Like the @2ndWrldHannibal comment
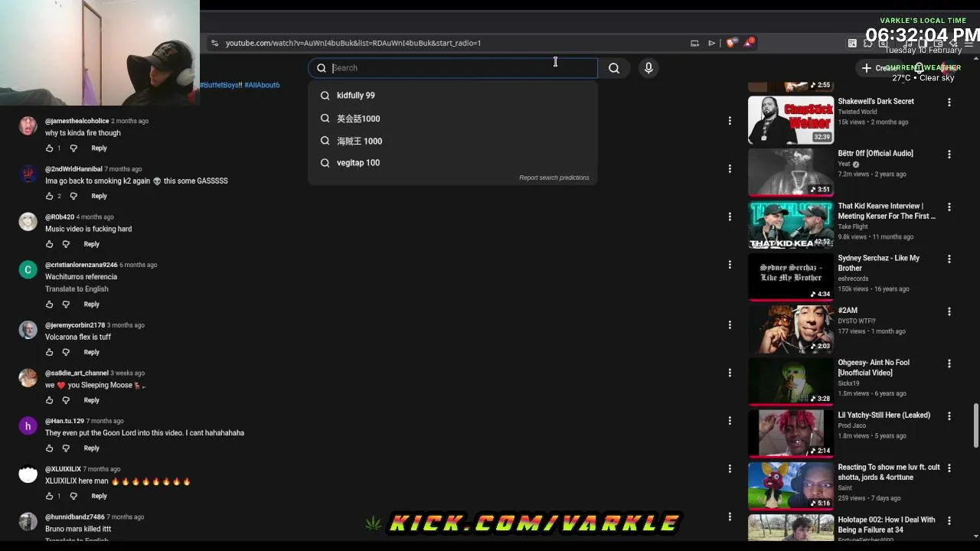Screen dimensions: 980x551 (49, 197)
